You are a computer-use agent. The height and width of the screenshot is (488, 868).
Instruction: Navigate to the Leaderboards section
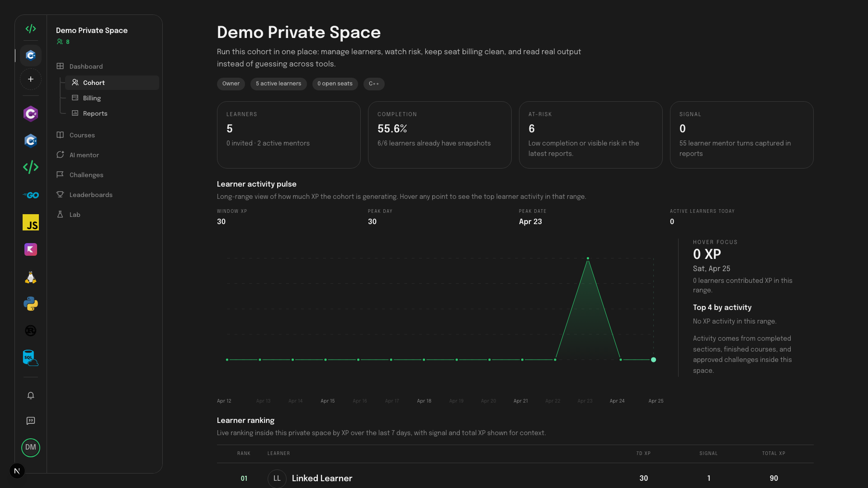pyautogui.click(x=90, y=195)
